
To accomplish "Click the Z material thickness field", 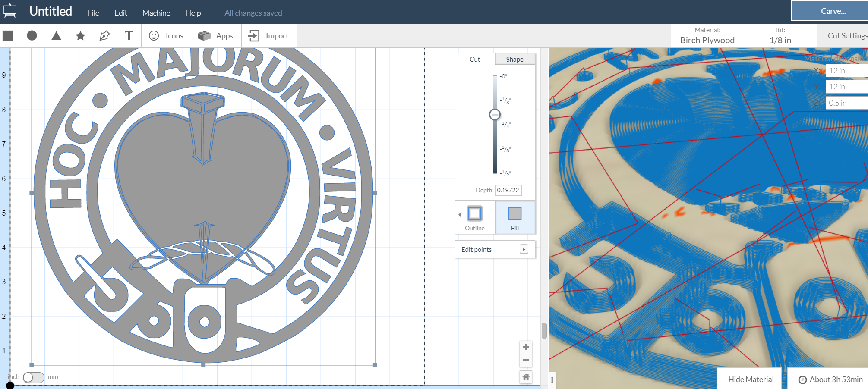I will [x=847, y=103].
